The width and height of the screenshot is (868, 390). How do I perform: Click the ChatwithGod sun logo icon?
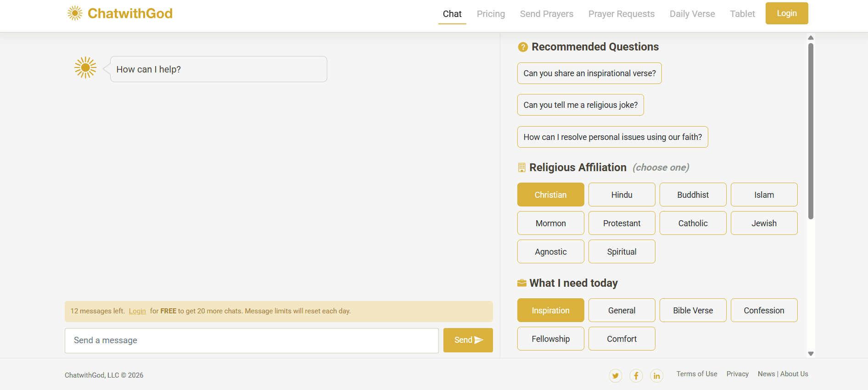click(75, 13)
